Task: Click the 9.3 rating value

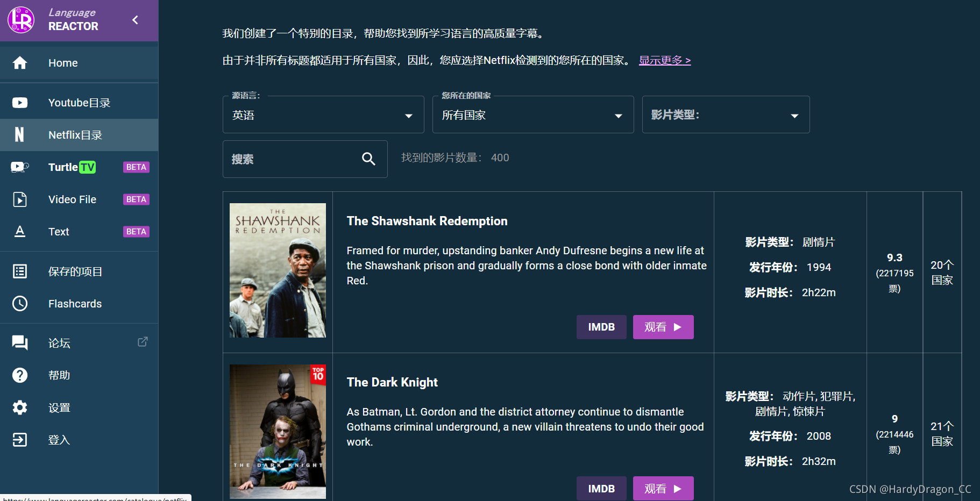Action: [x=894, y=257]
